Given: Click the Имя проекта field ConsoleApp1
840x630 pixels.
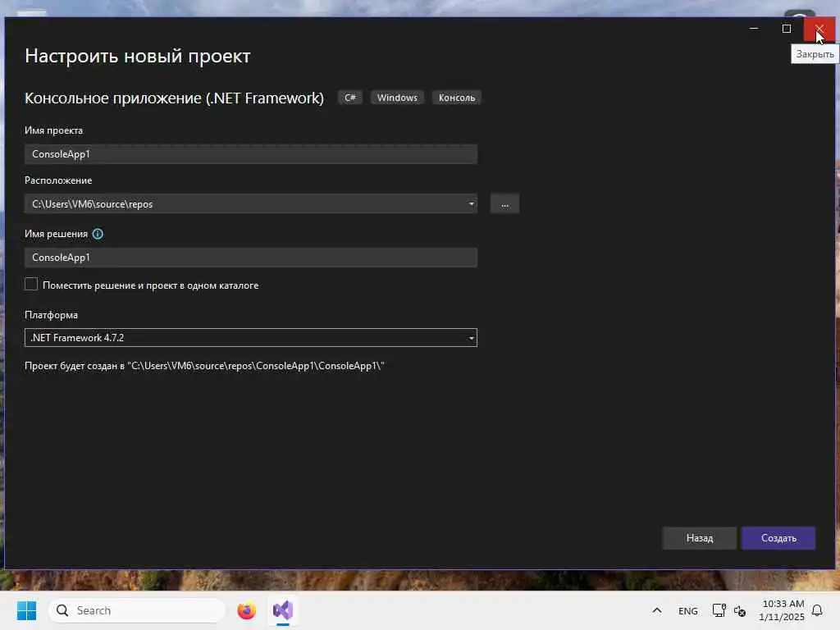Looking at the screenshot, I should pyautogui.click(x=251, y=154).
